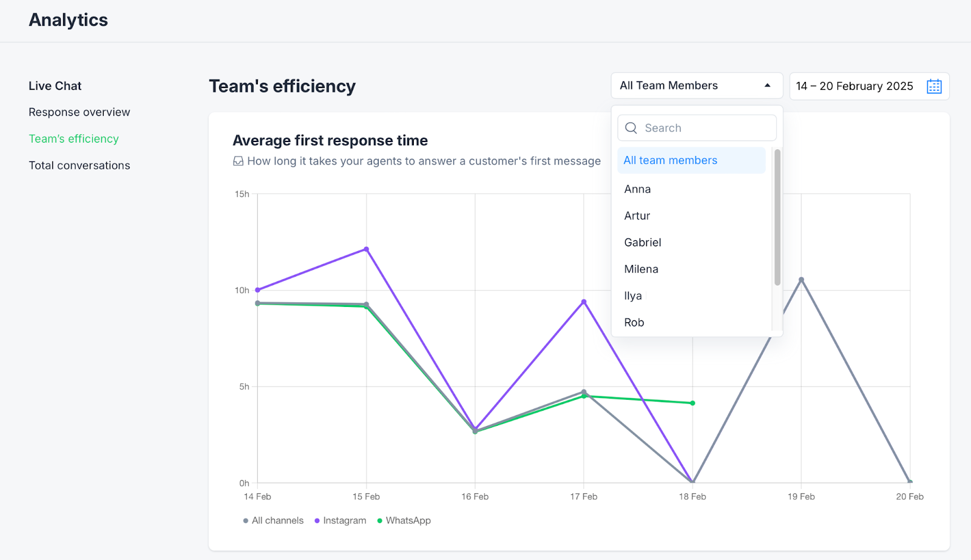Image resolution: width=971 pixels, height=560 pixels.
Task: Click WhatsApp data point on 18 Feb
Action: point(692,403)
